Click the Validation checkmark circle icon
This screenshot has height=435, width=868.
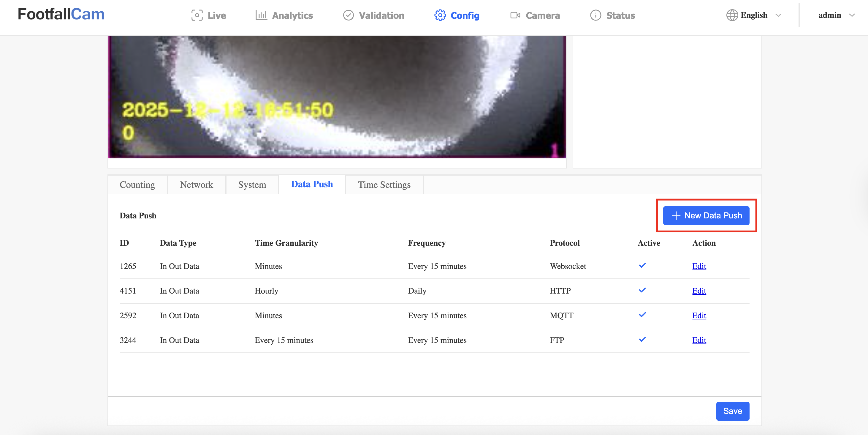click(x=348, y=15)
